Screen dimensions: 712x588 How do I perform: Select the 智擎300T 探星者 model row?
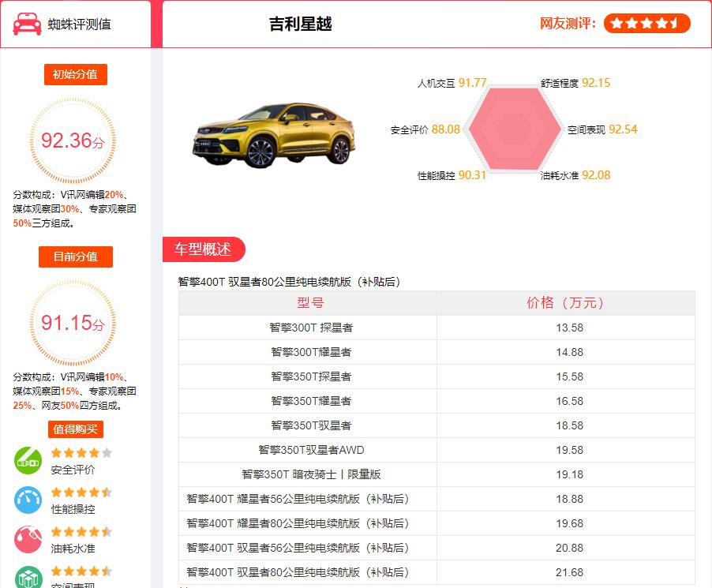(x=310, y=328)
